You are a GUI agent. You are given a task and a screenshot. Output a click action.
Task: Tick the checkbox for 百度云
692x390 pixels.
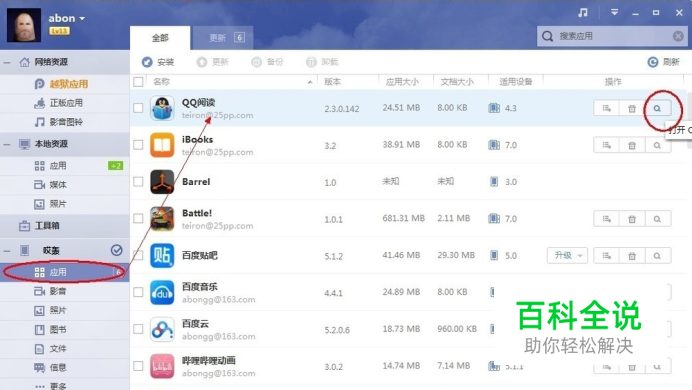click(138, 329)
